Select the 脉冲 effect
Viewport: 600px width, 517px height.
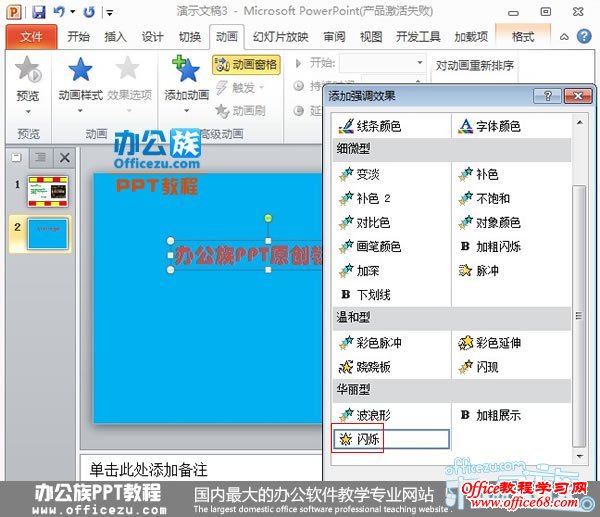pyautogui.click(x=510, y=271)
